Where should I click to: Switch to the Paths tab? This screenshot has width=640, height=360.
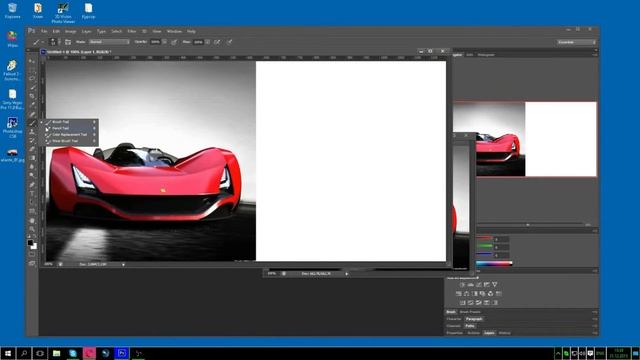[x=470, y=326]
